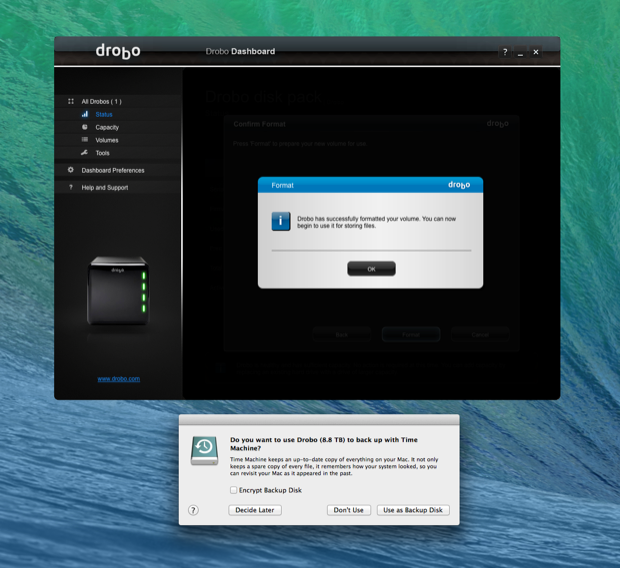Image resolution: width=620 pixels, height=568 pixels.
Task: Click Decide Later in Time Machine dialog
Action: [x=255, y=510]
